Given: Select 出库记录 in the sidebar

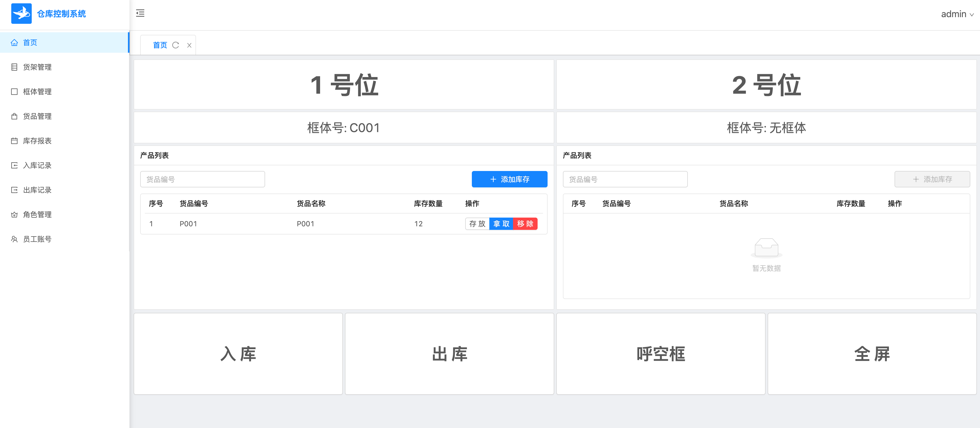Looking at the screenshot, I should [x=37, y=190].
